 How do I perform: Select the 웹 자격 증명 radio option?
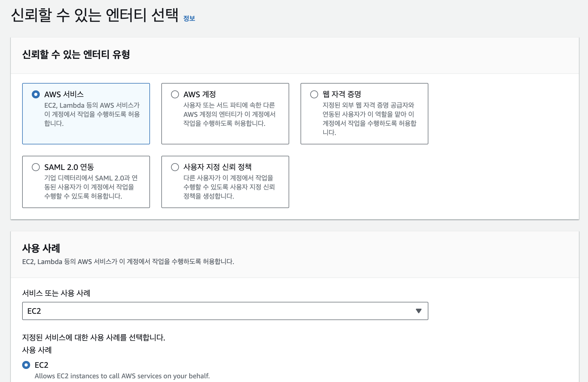(314, 94)
